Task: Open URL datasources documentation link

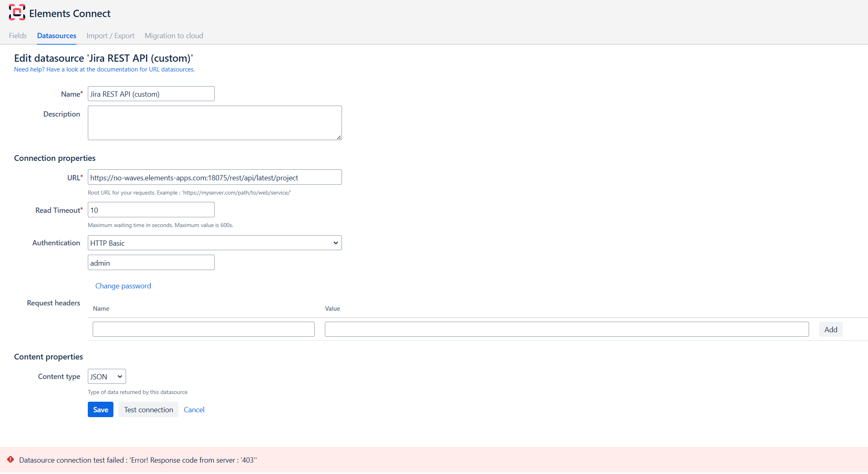Action: [104, 69]
